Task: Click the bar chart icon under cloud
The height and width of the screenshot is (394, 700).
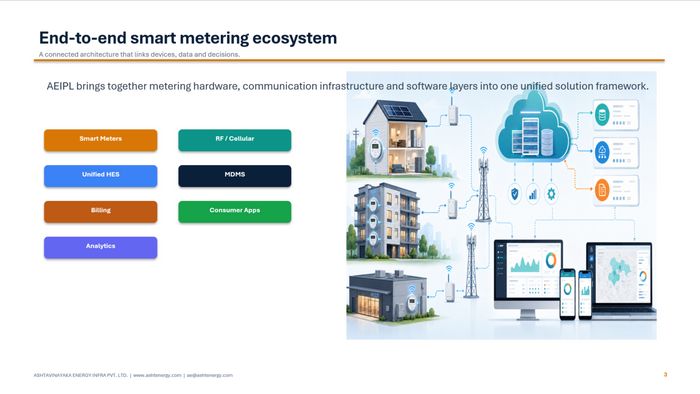Action: click(533, 194)
